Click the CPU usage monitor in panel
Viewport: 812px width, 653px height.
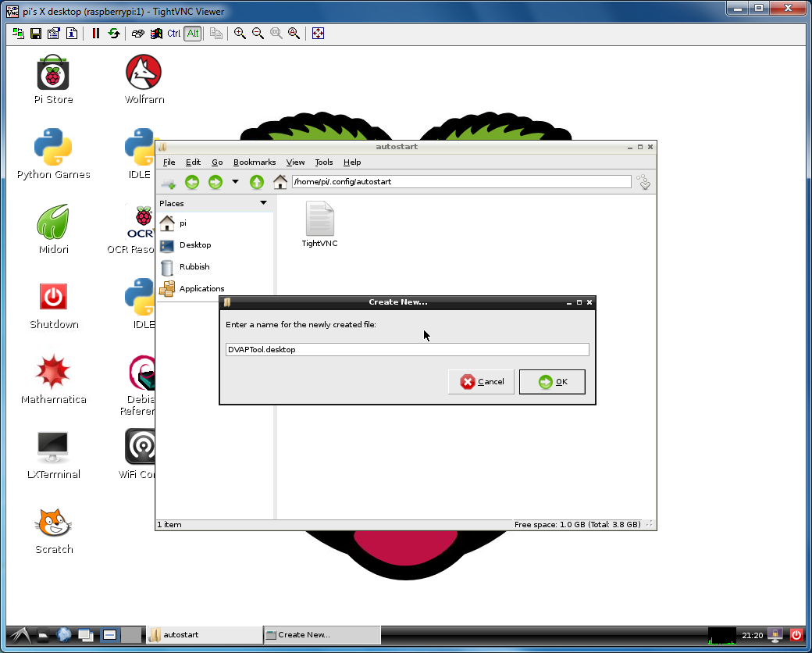tap(722, 635)
